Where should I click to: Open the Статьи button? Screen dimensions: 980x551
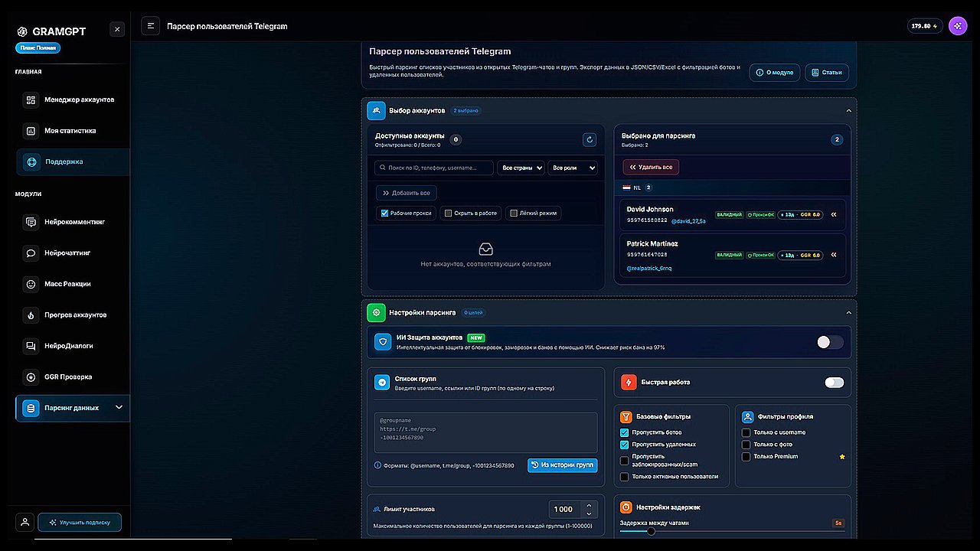pyautogui.click(x=827, y=73)
